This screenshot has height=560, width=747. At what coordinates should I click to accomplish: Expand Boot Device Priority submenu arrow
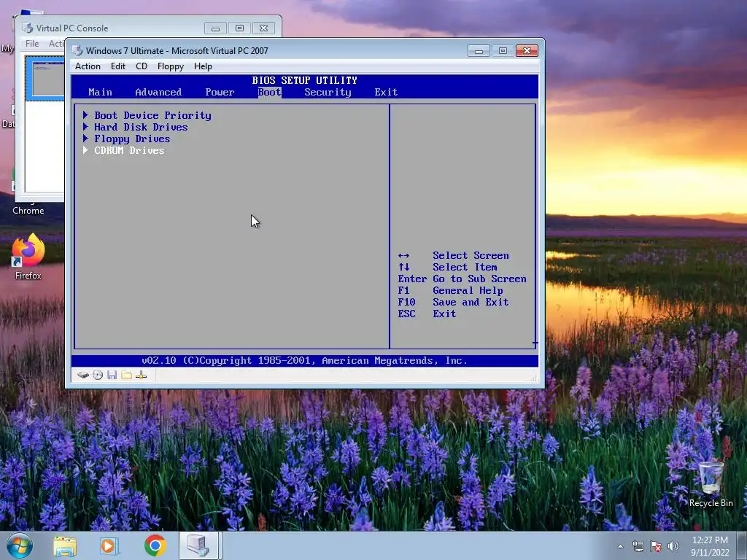coord(86,114)
